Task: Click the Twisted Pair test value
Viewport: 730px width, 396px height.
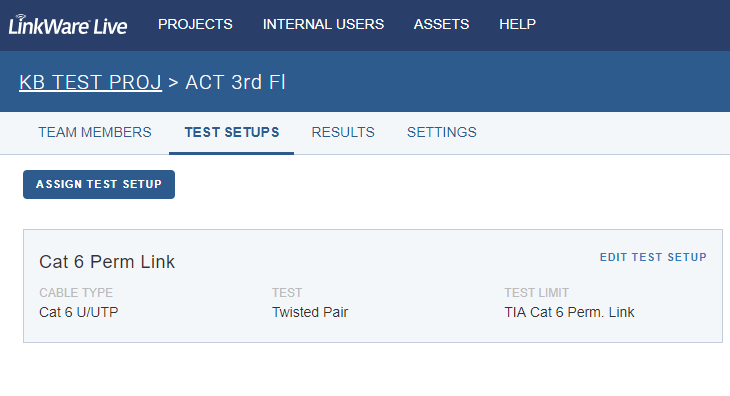Action: pyautogui.click(x=310, y=312)
